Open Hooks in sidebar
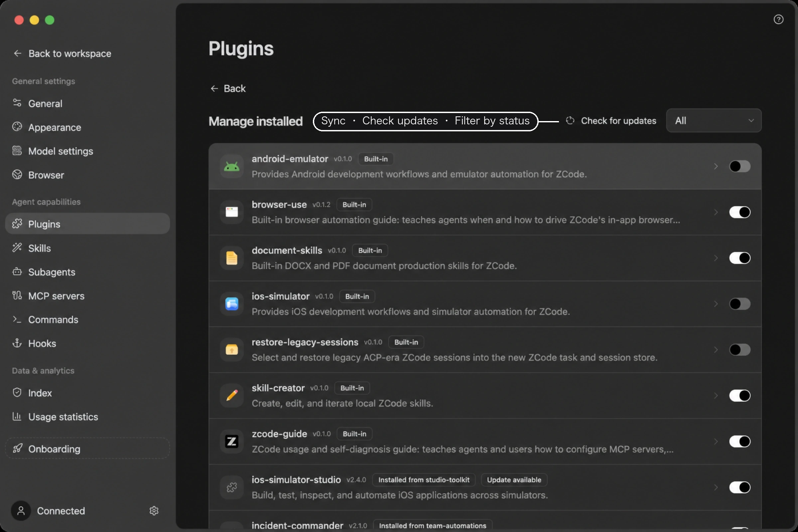This screenshot has height=532, width=798. point(87,343)
